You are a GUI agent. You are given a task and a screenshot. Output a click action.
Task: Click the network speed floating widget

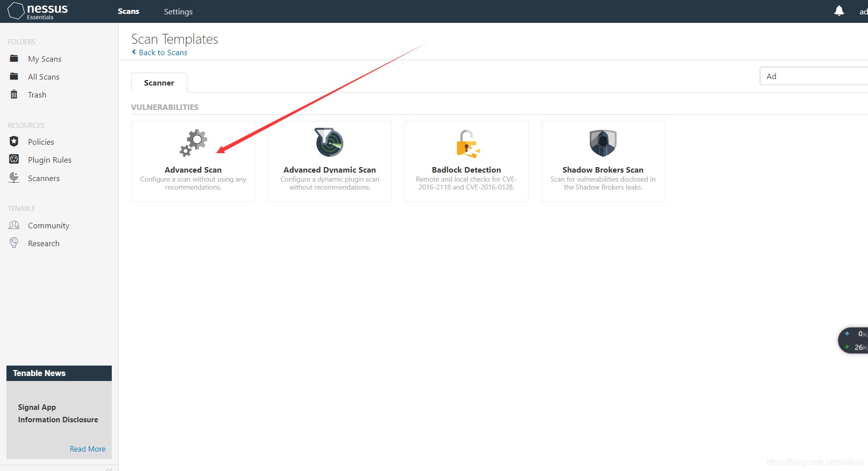(x=854, y=340)
